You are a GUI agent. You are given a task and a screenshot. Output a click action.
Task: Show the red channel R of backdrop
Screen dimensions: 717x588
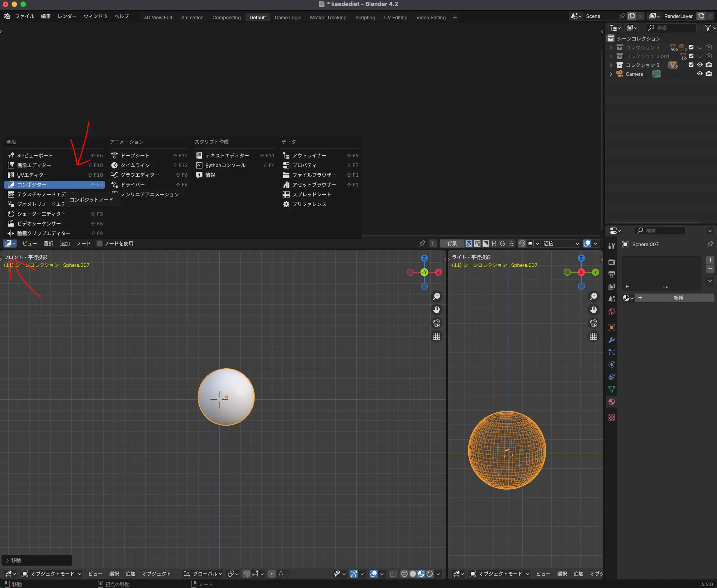pos(494,243)
